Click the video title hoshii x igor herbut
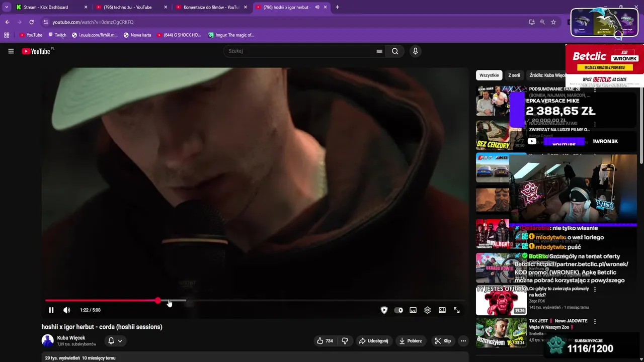The height and width of the screenshot is (362, 644). 102,327
